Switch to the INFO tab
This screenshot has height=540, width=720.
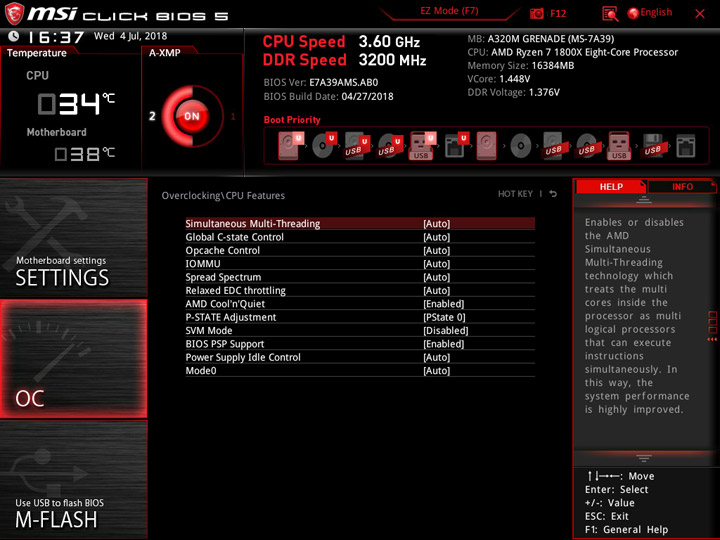(682, 186)
